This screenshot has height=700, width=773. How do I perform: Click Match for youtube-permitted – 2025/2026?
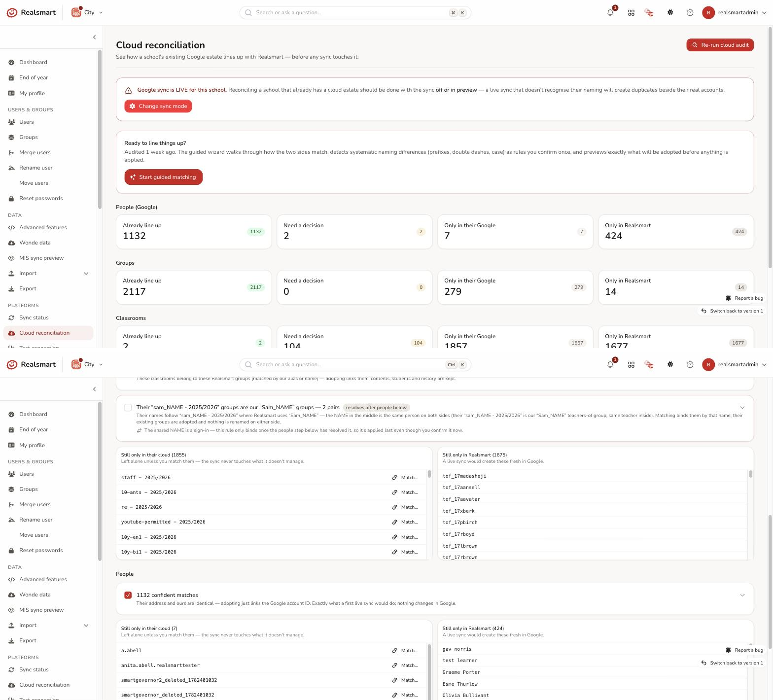(405, 522)
